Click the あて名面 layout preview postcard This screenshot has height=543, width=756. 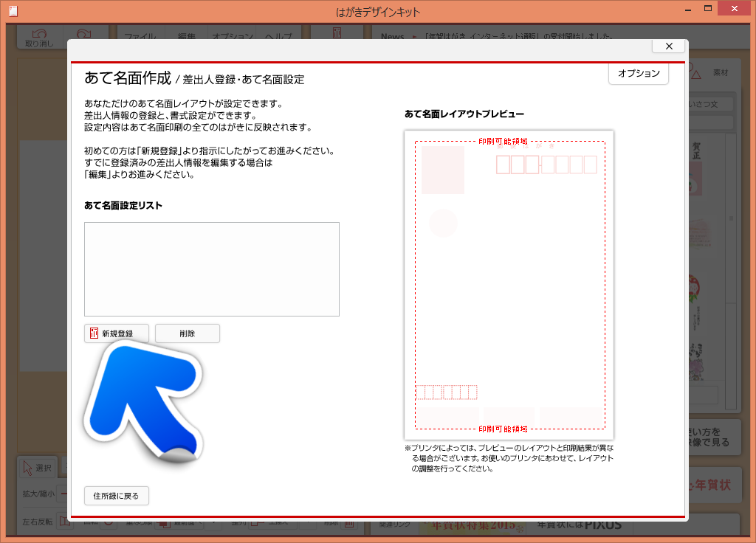click(509, 285)
